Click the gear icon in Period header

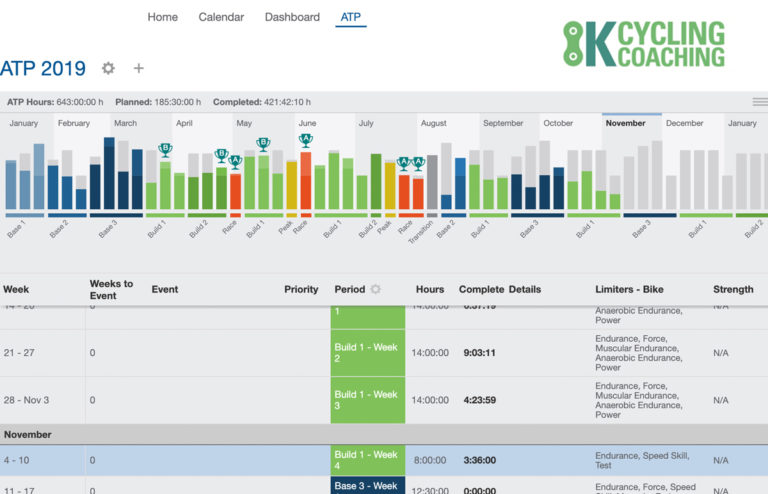coord(376,289)
